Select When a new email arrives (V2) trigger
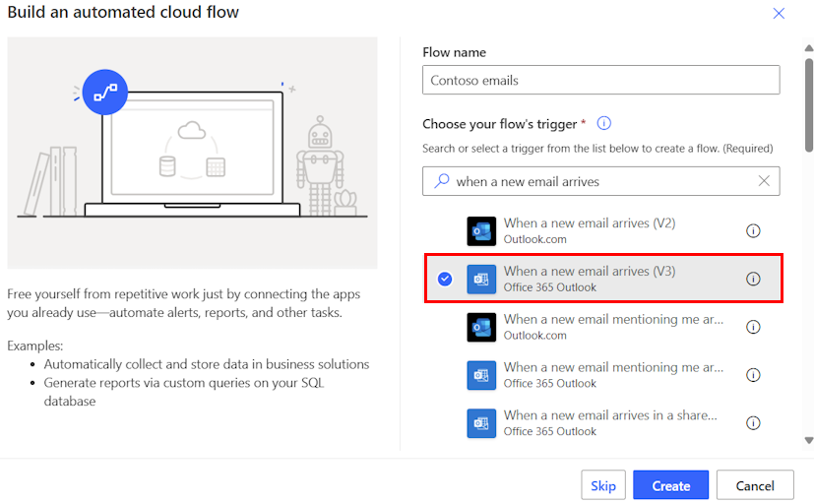The height and width of the screenshot is (504, 814). [x=602, y=230]
